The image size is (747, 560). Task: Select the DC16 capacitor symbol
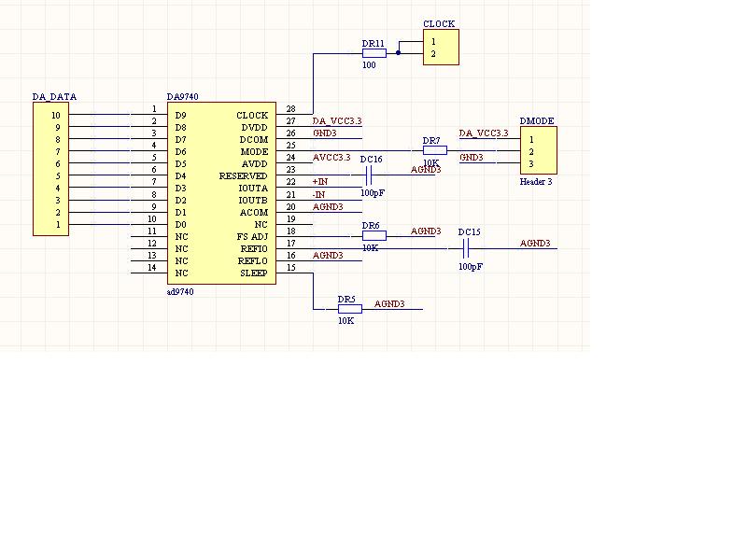[x=368, y=175]
